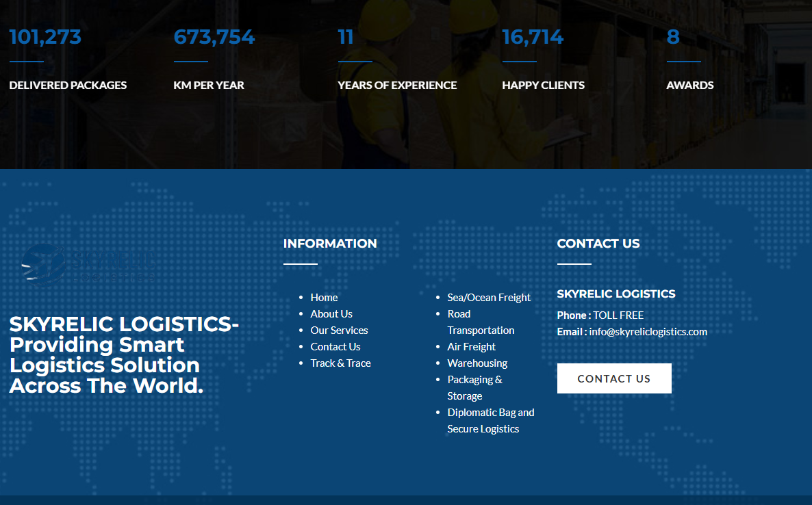The height and width of the screenshot is (505, 812).
Task: Go to the Warehousing service page
Action: (x=477, y=363)
